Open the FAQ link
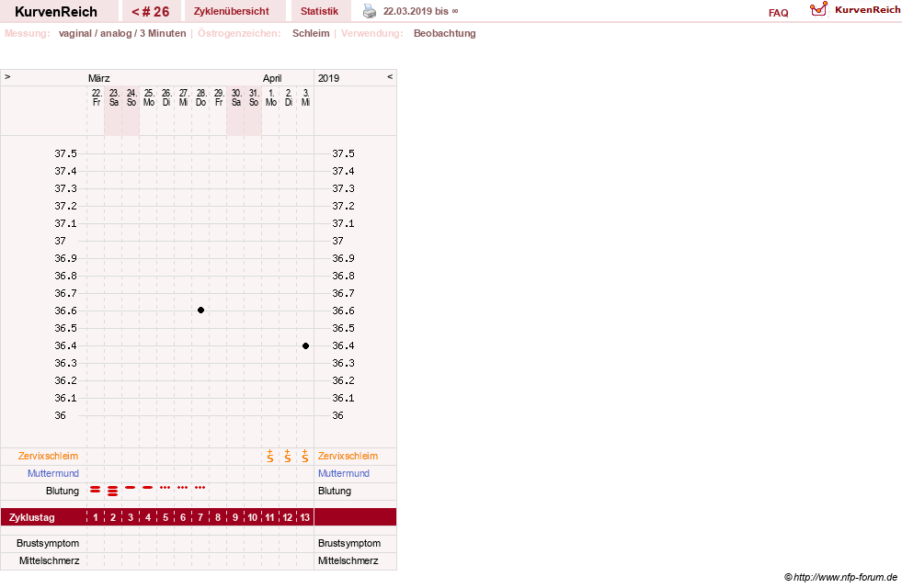This screenshot has width=902, height=588. tap(778, 13)
